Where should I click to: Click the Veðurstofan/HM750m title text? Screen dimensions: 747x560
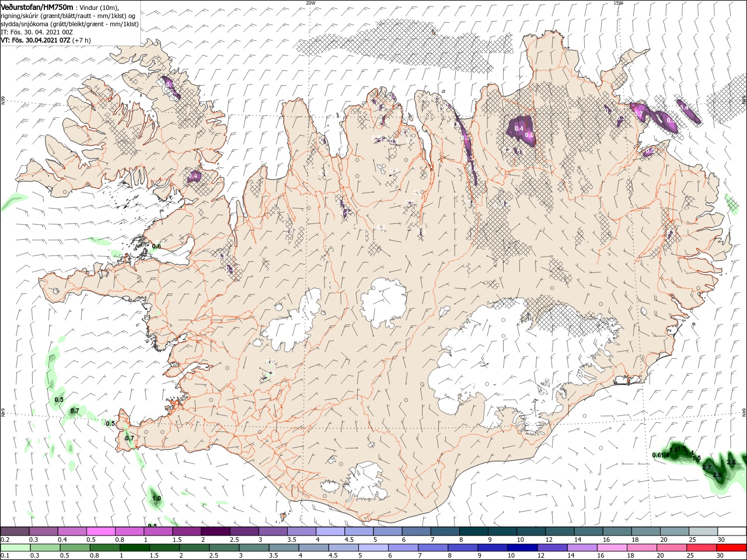[37, 7]
